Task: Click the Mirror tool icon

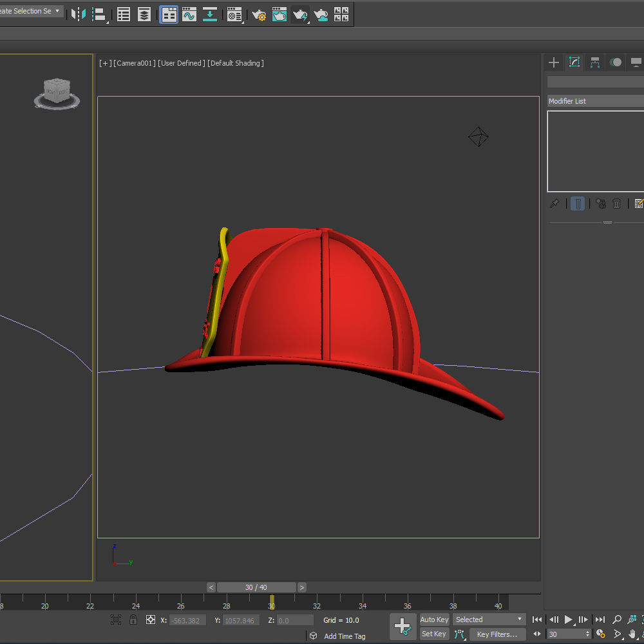Action: pos(78,14)
